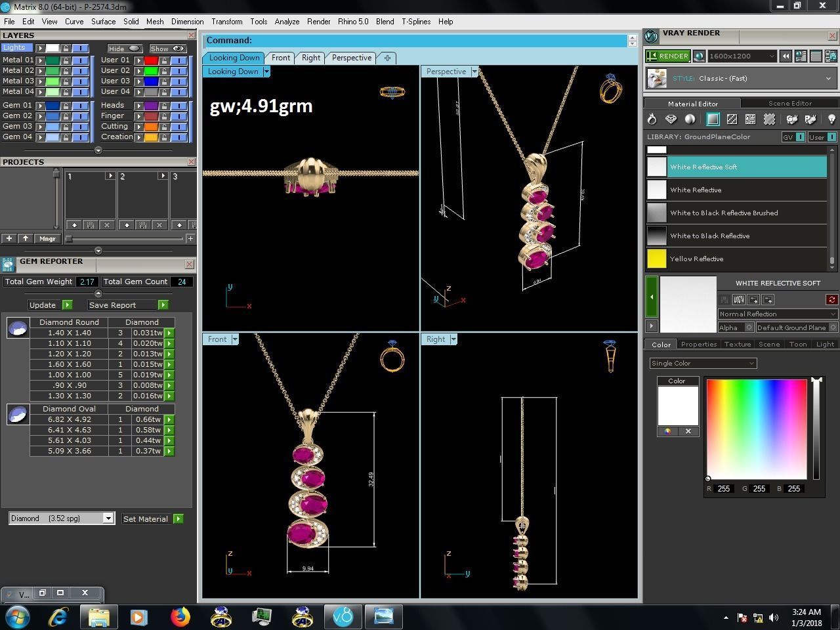
Task: Click the Command input field
Action: (x=416, y=41)
